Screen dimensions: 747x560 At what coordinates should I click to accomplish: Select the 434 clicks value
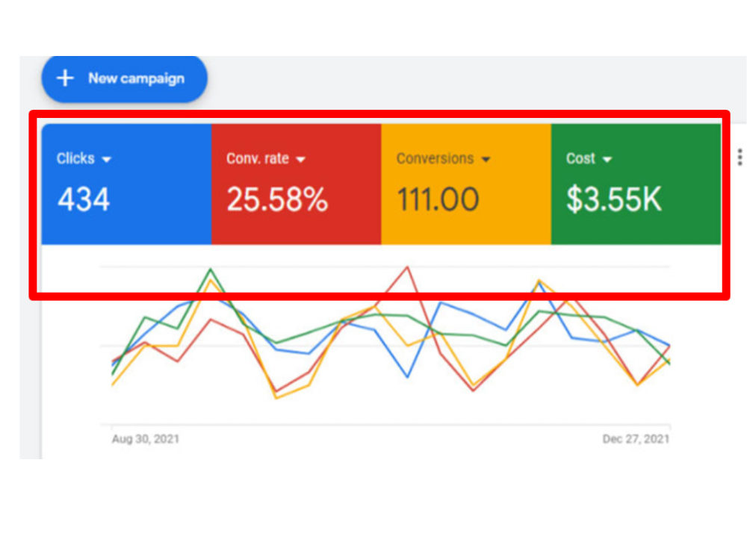click(84, 199)
